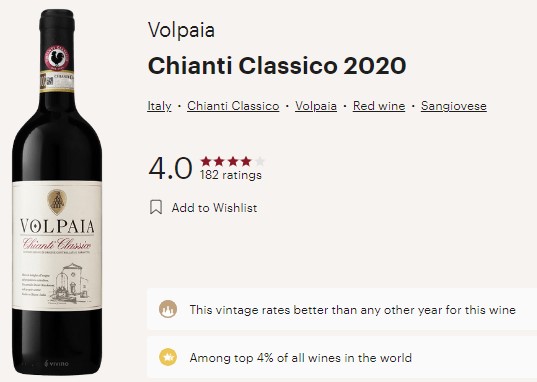
Task: Click the Add to Wishlist text
Action: coord(214,208)
